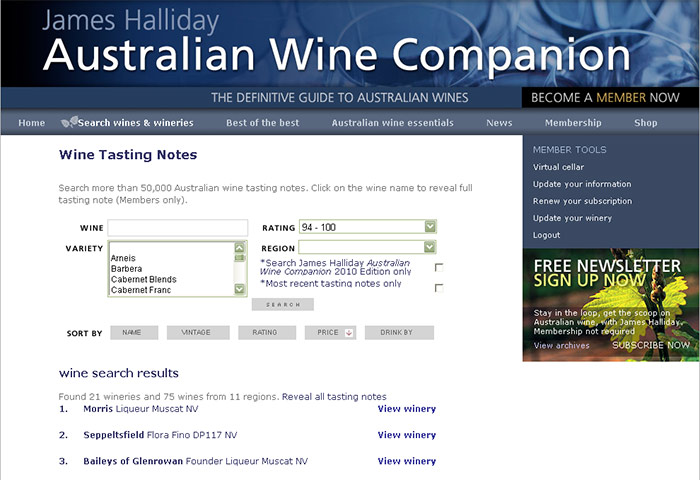
Task: Sort results by VINTAGE
Action: coord(198,333)
